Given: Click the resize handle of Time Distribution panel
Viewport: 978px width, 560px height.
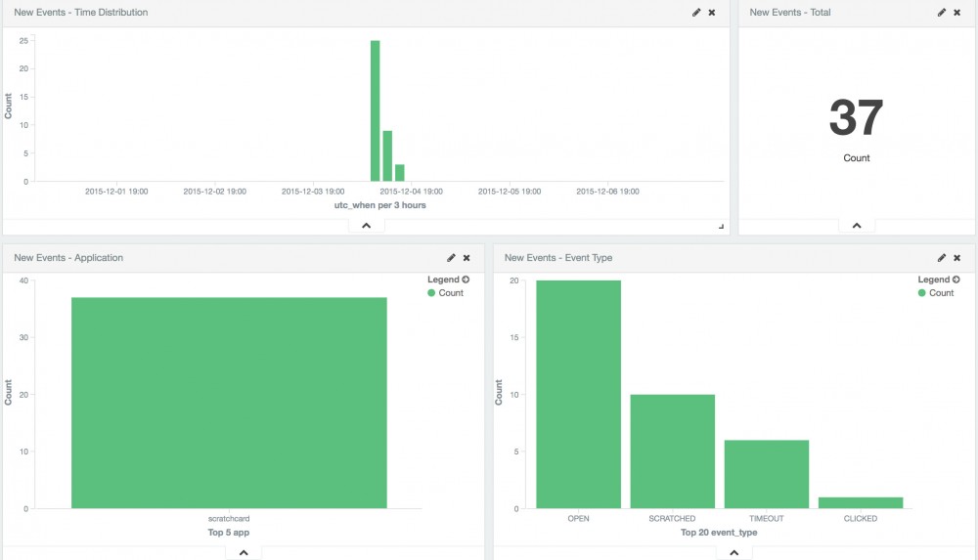Looking at the screenshot, I should coord(722,226).
